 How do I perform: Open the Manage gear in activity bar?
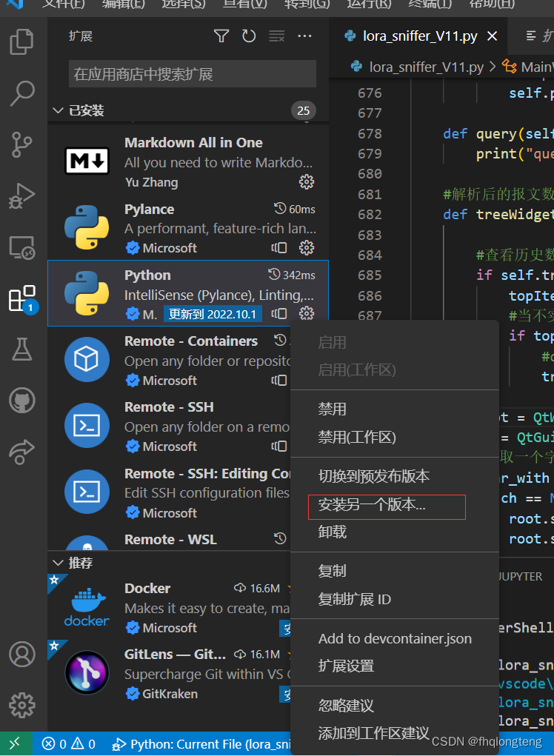21,706
